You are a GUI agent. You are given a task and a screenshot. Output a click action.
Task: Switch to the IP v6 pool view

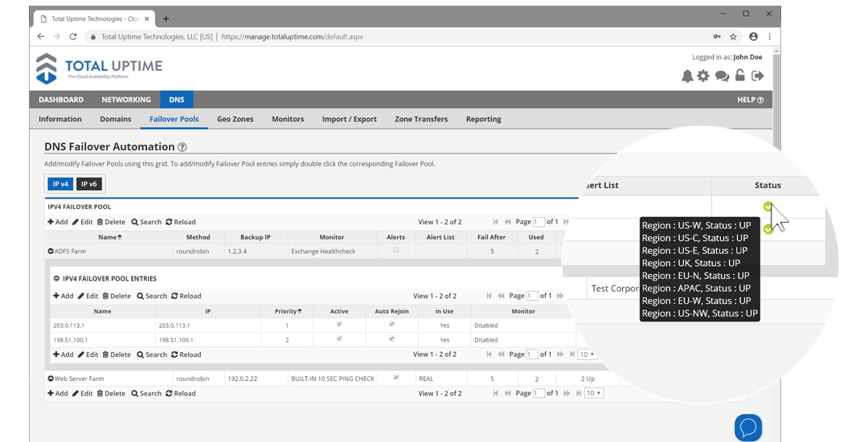[88, 184]
